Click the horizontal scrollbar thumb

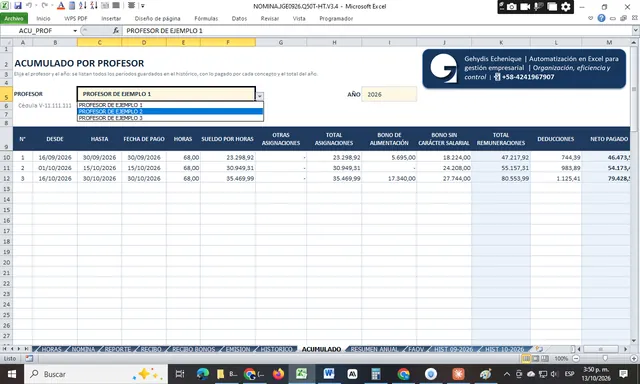[600, 349]
